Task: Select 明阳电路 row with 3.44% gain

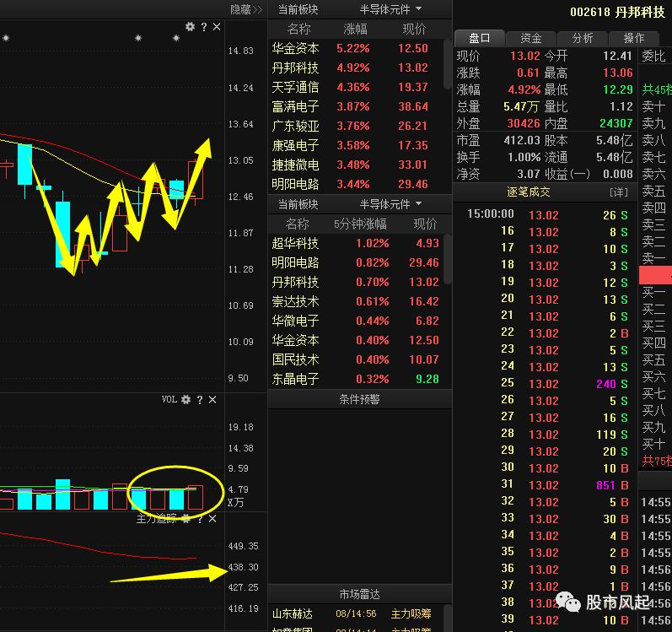Action: pyautogui.click(x=356, y=185)
